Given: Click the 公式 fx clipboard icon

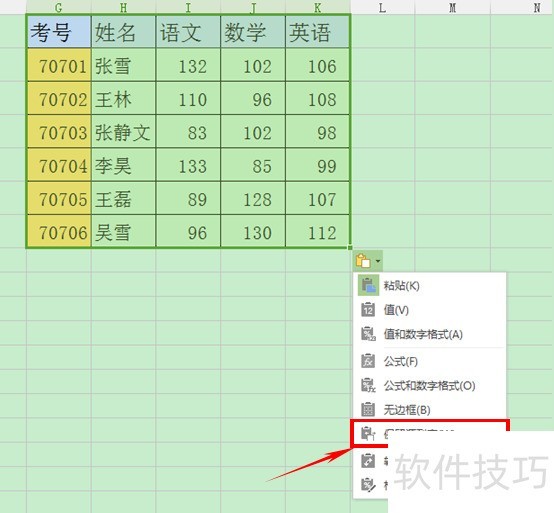Looking at the screenshot, I should (x=368, y=361).
